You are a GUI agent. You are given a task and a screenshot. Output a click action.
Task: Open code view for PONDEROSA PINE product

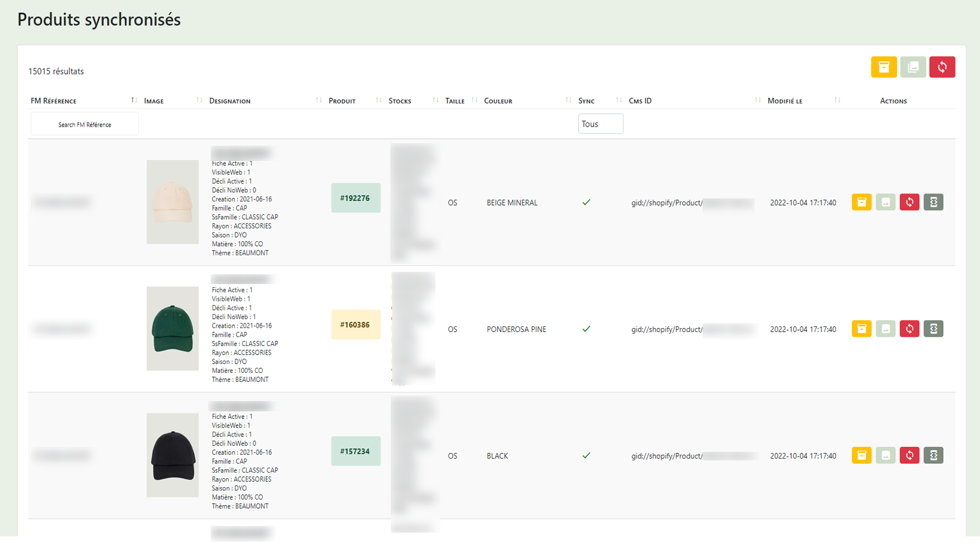pyautogui.click(x=933, y=329)
